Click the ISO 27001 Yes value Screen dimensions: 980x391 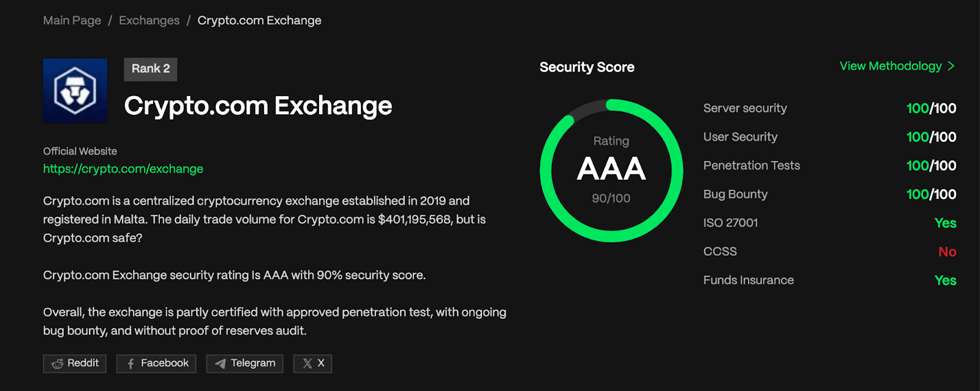pyautogui.click(x=946, y=223)
